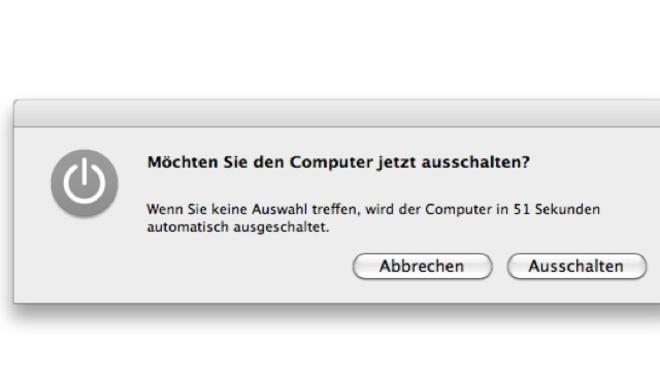Click the word "Sekunden" in the message
Viewport: 660px width, 390px height.
[x=567, y=209]
